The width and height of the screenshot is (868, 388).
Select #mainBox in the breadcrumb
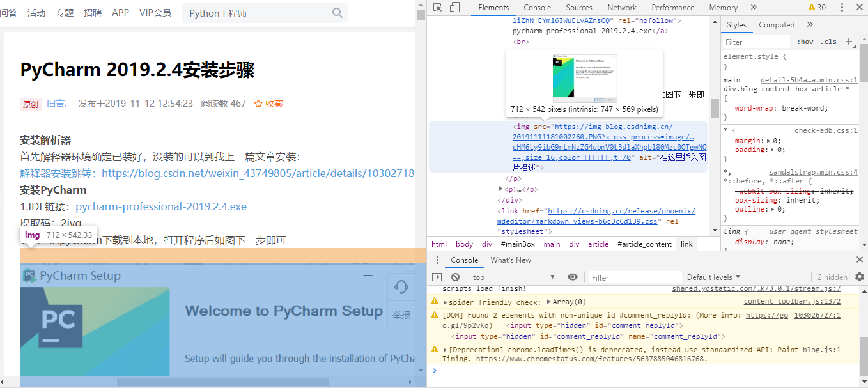(x=518, y=244)
